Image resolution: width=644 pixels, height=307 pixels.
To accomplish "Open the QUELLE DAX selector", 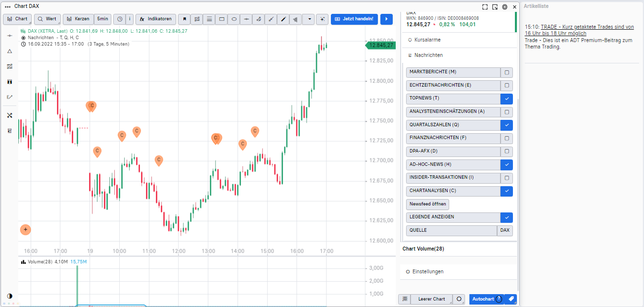I will tap(505, 231).
